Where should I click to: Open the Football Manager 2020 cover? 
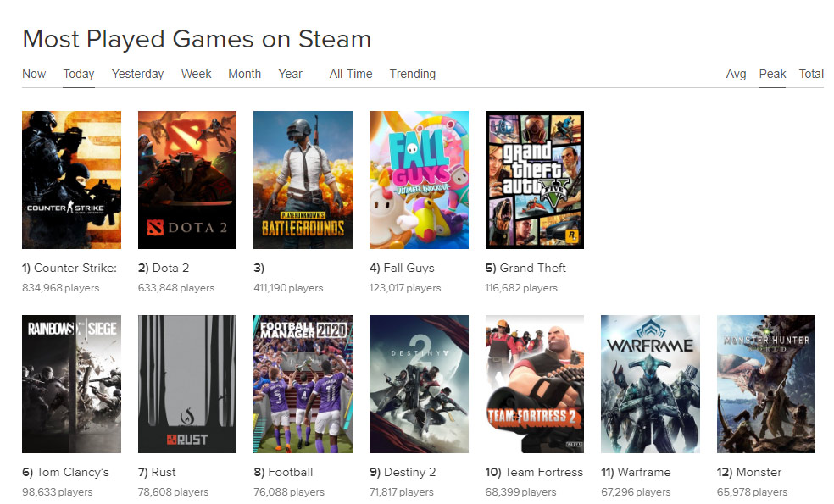(303, 384)
